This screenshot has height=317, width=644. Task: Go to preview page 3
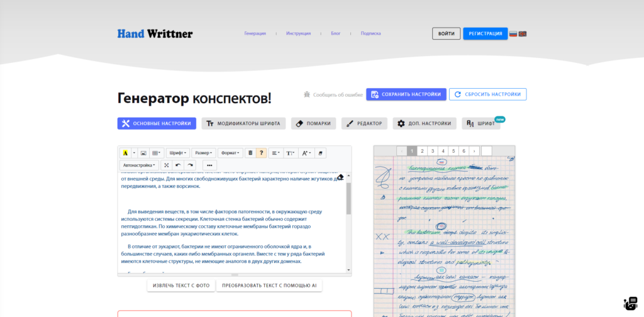click(x=432, y=151)
